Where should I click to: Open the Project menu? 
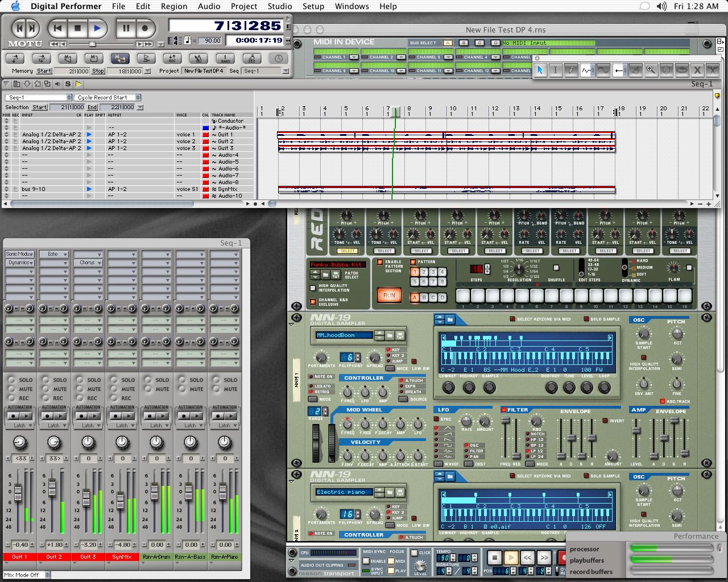(x=244, y=6)
